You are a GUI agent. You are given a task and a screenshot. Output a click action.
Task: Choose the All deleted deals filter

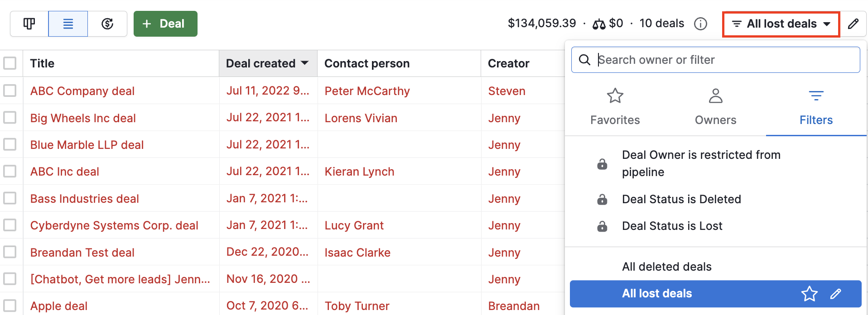666,267
